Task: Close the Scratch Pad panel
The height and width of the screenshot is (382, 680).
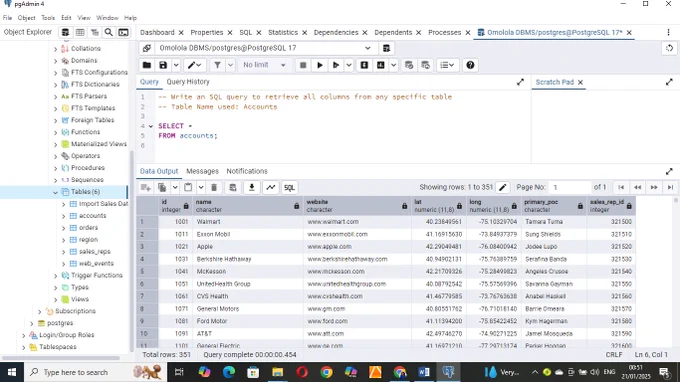Action: tap(580, 82)
